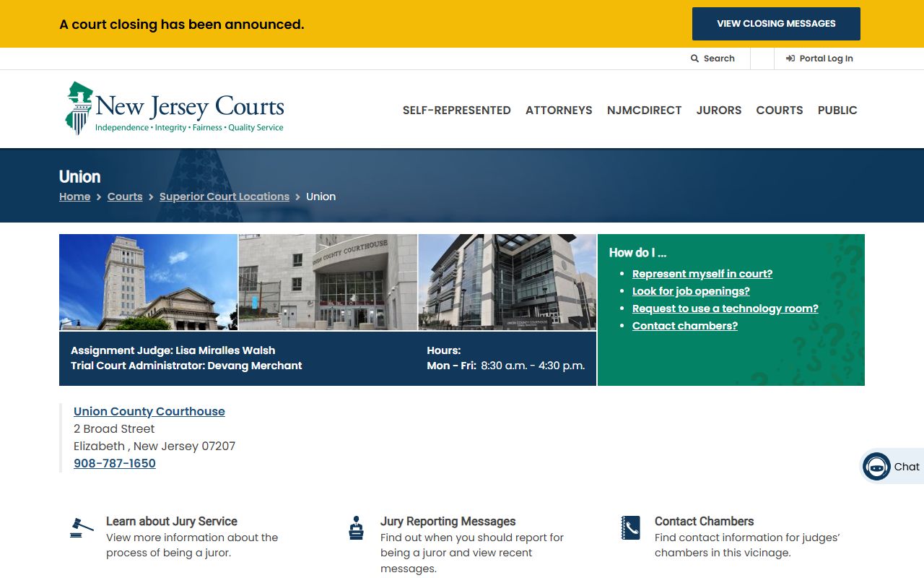Open Learn about Jury Service heading

point(172,521)
